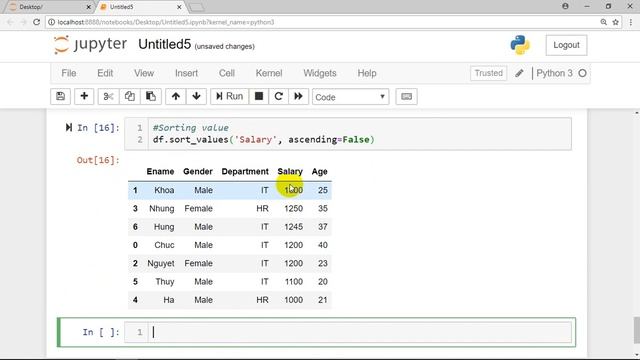Click the Python logo icon
Viewport: 640px width, 360px height.
[x=520, y=45]
